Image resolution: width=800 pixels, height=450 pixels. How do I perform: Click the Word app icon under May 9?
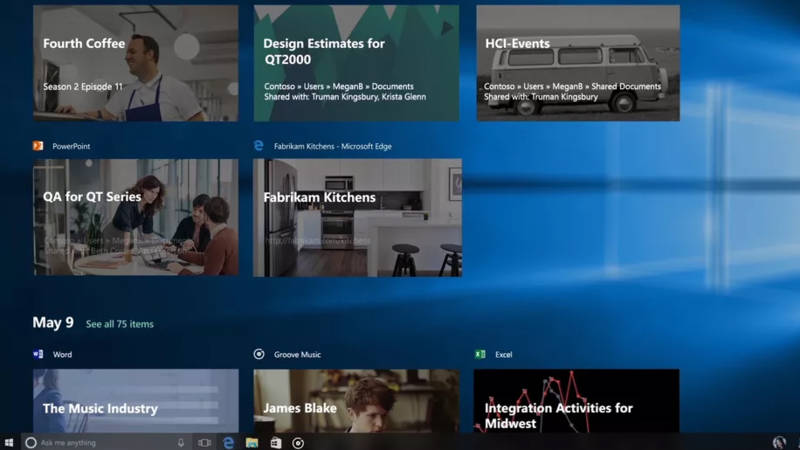(38, 354)
